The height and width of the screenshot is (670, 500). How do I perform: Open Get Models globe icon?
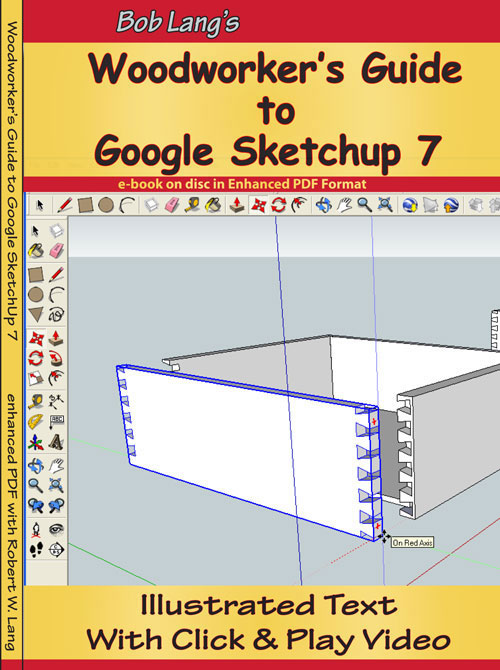coord(410,205)
